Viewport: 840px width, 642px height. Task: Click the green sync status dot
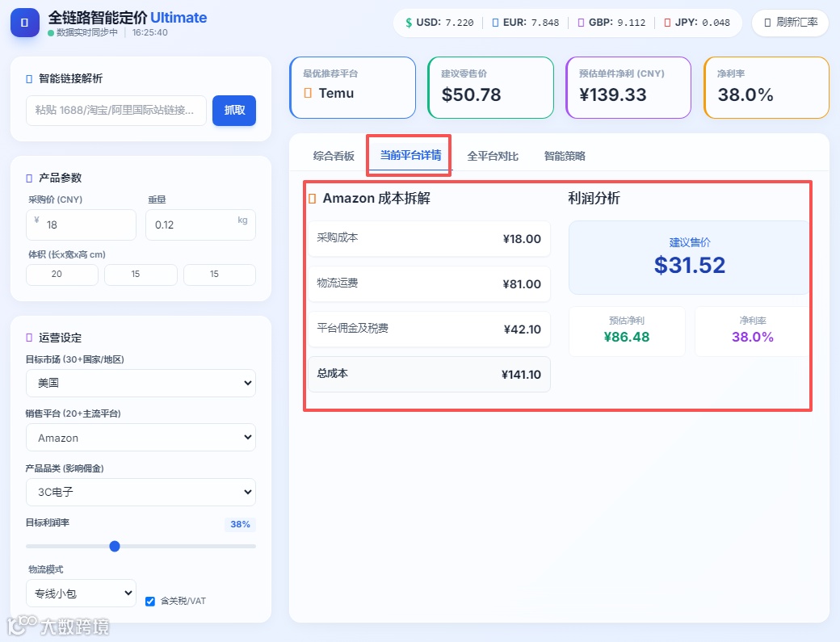pos(51,33)
